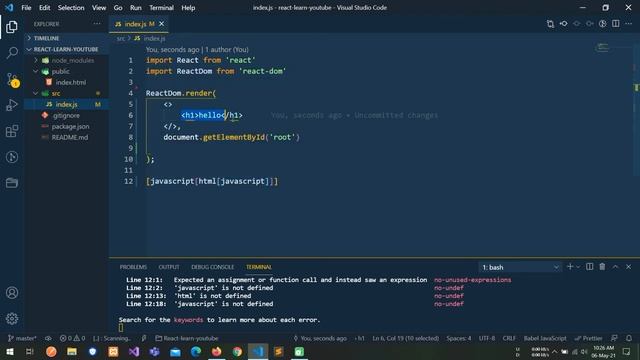Switch to the OUTPUT panel tab
The height and width of the screenshot is (360, 640).
pos(169,267)
